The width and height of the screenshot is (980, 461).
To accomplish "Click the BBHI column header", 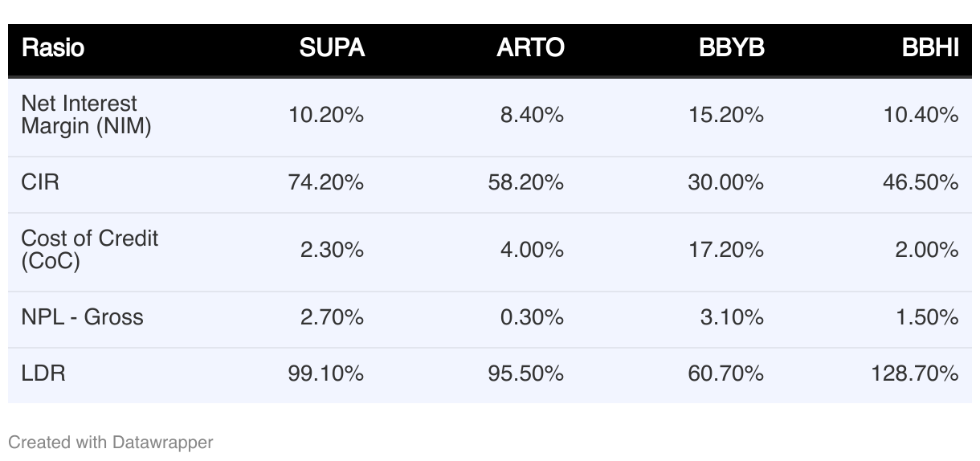I will pos(930,48).
